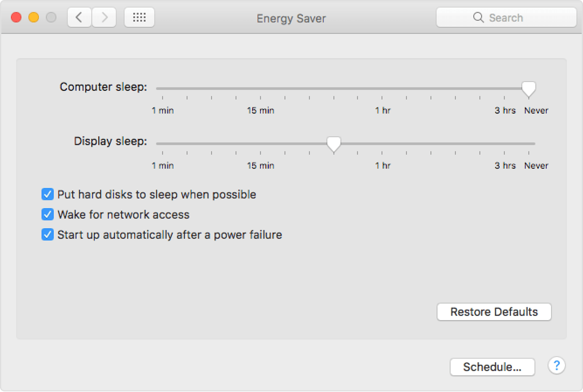
Task: Click the 15 min label under Display sleep
Action: [261, 165]
